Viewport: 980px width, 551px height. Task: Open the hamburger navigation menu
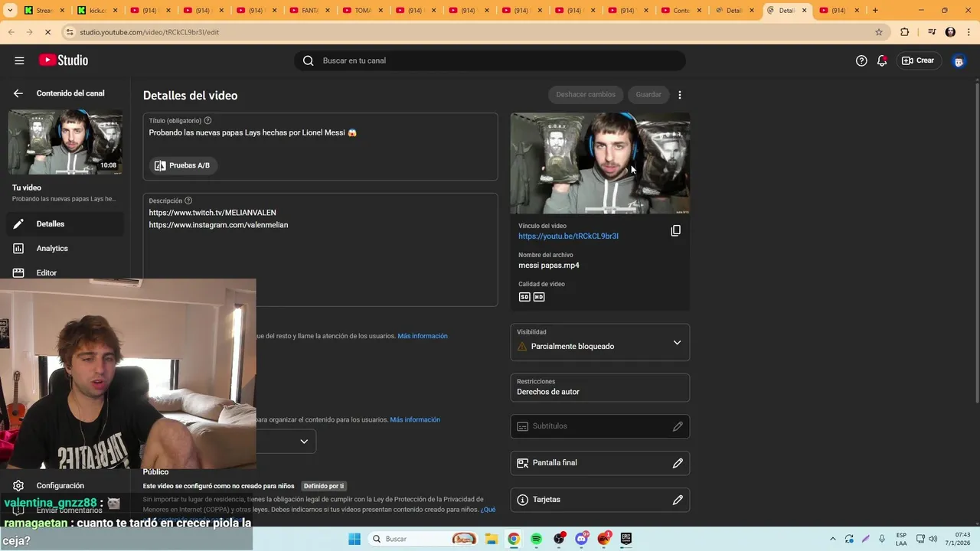(19, 60)
